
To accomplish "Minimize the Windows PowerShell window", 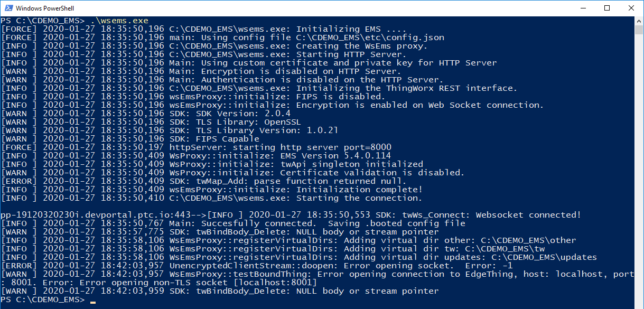I will click(583, 8).
